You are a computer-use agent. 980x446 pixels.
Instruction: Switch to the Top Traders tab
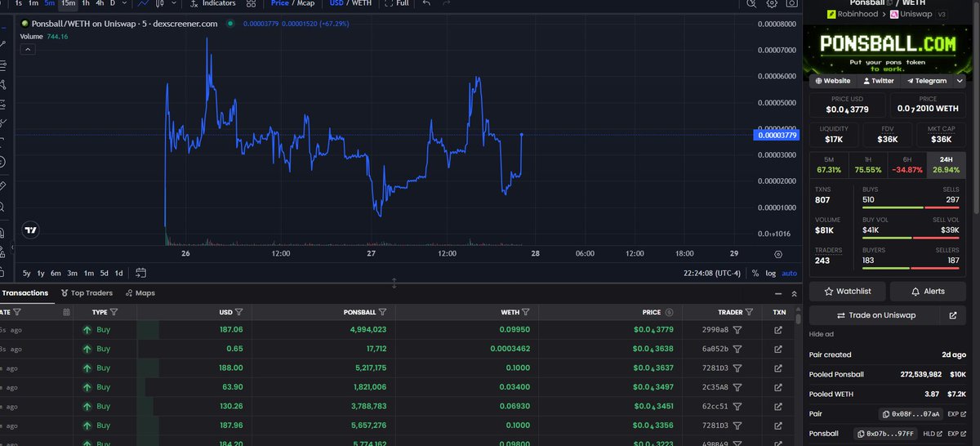tap(87, 292)
